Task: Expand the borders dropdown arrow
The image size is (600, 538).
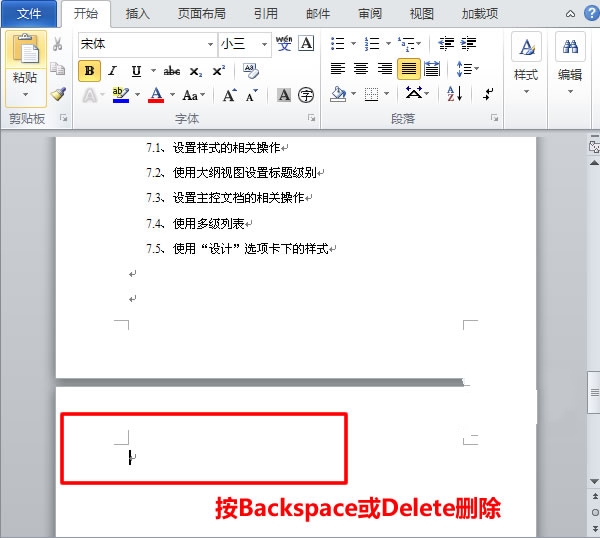Action: 386,93
